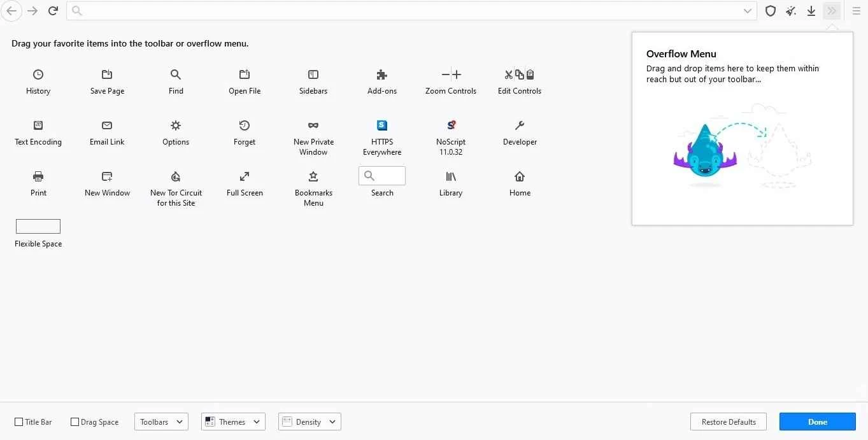Click the NoScript icon
Screen dimensions: 868x440
point(451,125)
